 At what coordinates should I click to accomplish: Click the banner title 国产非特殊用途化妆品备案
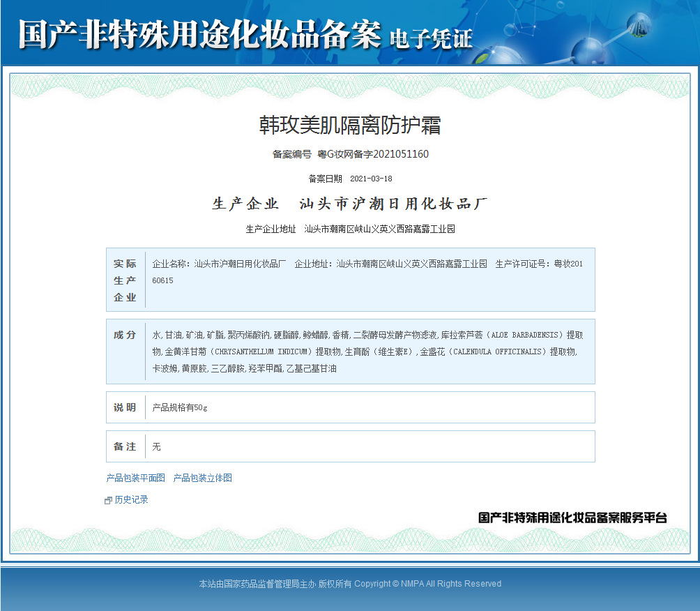tap(200, 34)
